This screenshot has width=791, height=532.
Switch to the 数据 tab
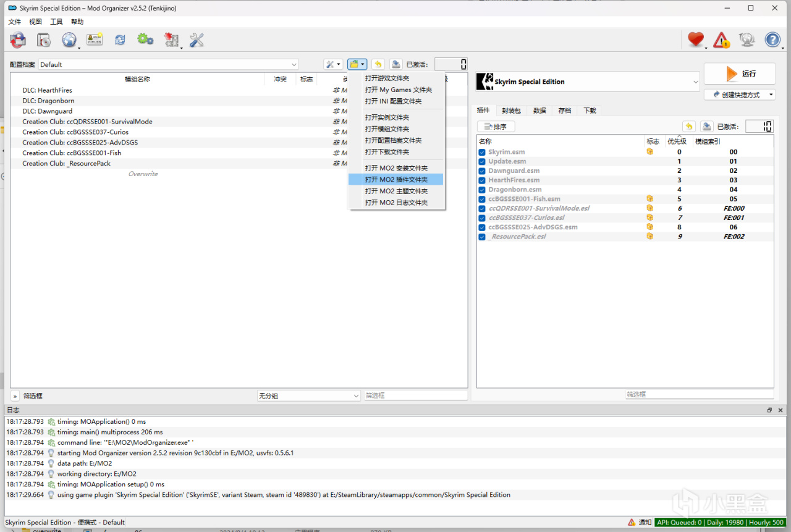pos(539,111)
